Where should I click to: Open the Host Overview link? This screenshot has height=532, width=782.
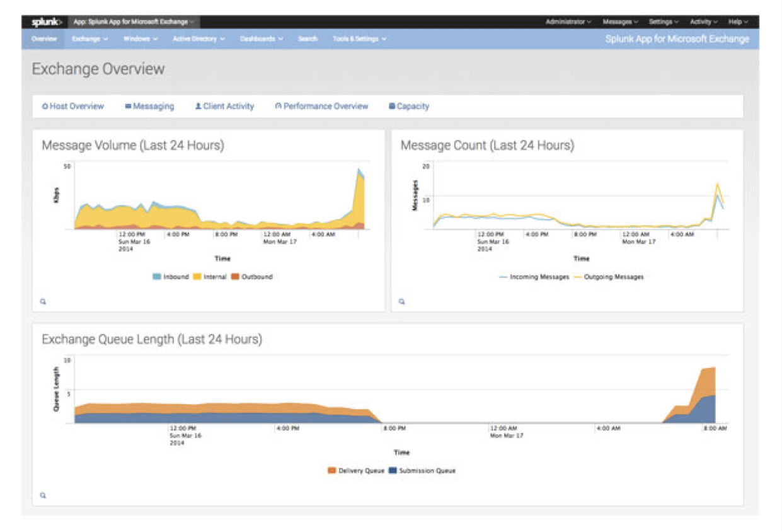(73, 107)
